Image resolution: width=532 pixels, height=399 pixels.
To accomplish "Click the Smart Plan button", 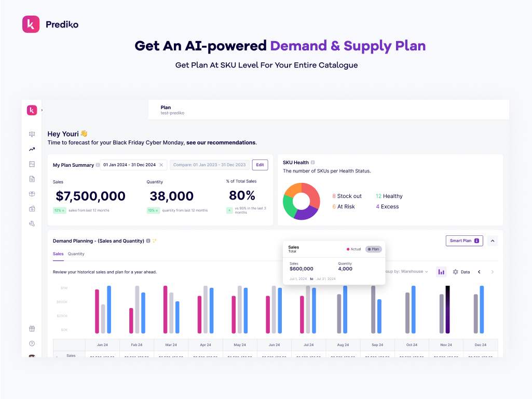I will coord(464,241).
